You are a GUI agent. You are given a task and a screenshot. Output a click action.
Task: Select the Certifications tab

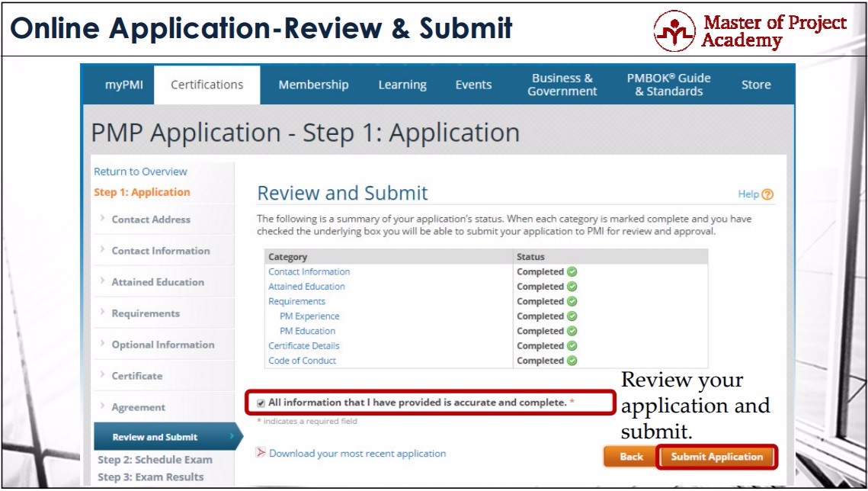[x=207, y=85]
